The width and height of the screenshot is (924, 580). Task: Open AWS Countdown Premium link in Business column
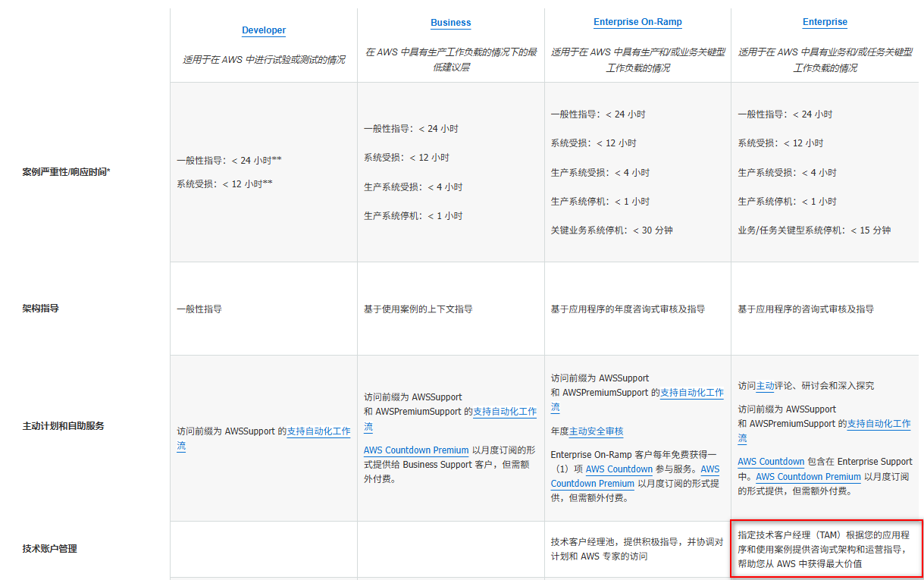point(416,450)
